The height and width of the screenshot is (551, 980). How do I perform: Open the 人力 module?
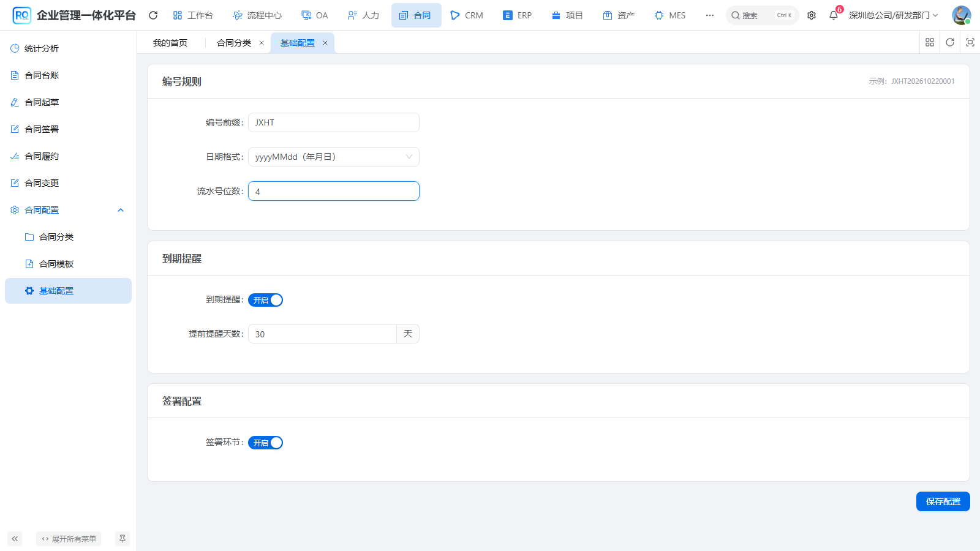tap(363, 15)
